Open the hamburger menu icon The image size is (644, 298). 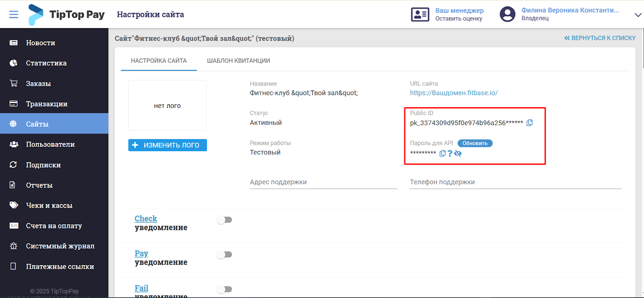(x=14, y=14)
